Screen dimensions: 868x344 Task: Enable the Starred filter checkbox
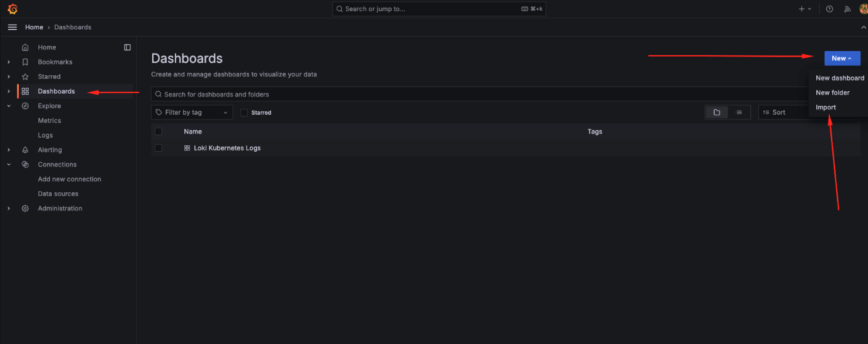244,112
